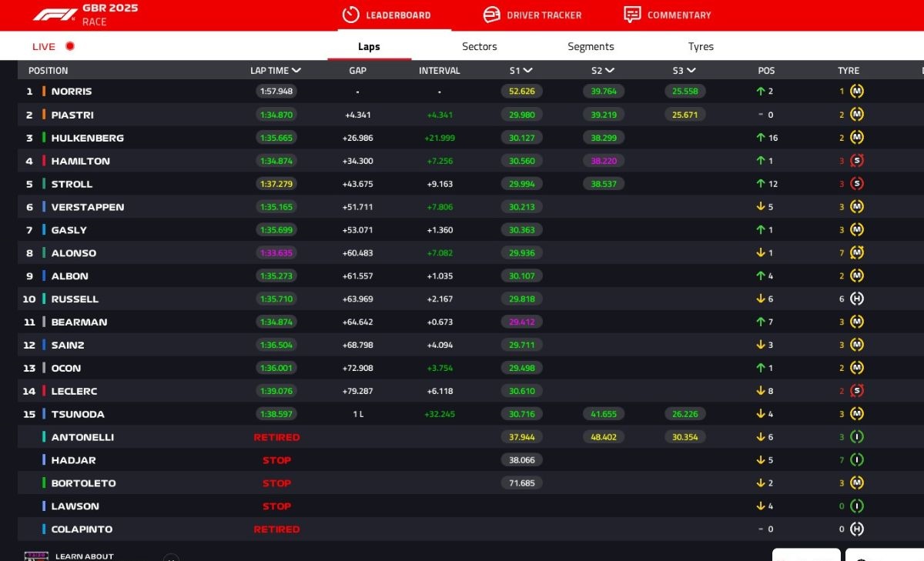Click Antonelli's intermediate tyre icon
Viewport: 924px width, 561px height.
click(x=857, y=437)
